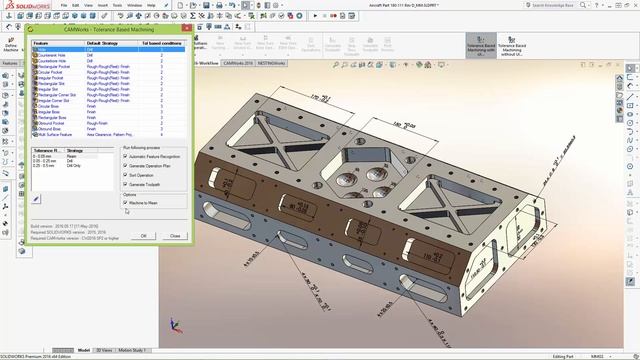Image resolution: width=640 pixels, height=360 pixels.
Task: Click the Line sketch tool in the right sidebar
Action: (x=630, y=97)
